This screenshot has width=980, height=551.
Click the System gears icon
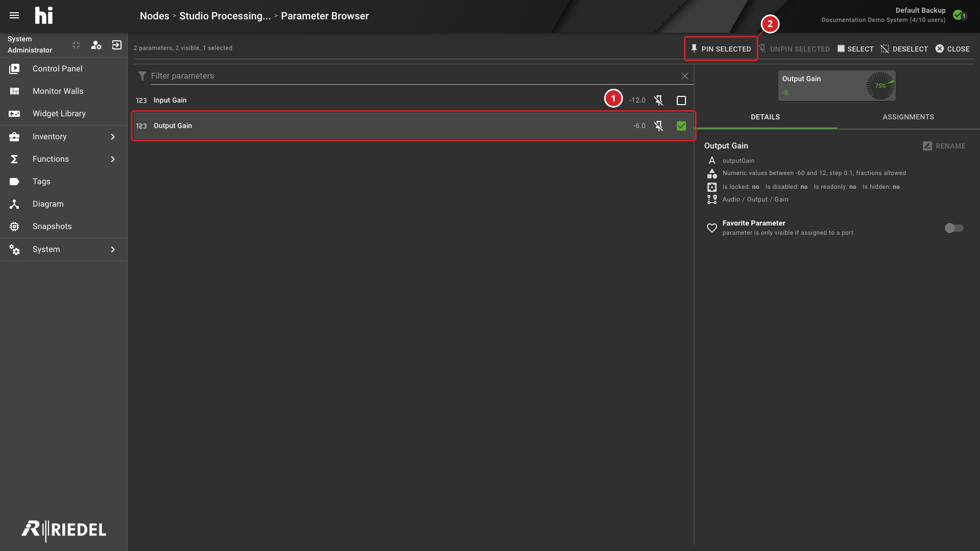pyautogui.click(x=14, y=249)
